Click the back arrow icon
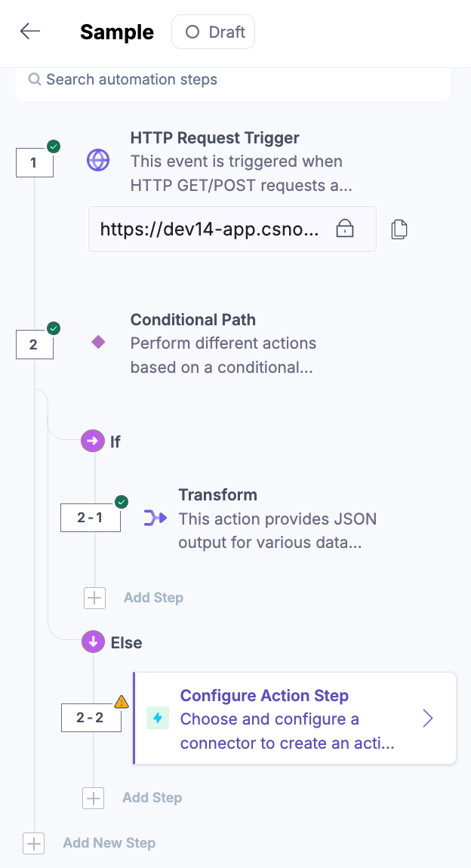 [x=30, y=32]
